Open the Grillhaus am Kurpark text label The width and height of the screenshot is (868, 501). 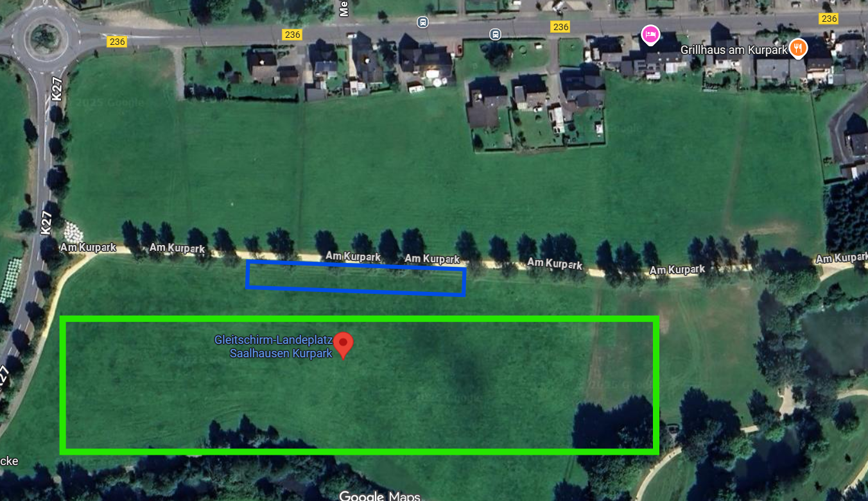click(x=734, y=49)
